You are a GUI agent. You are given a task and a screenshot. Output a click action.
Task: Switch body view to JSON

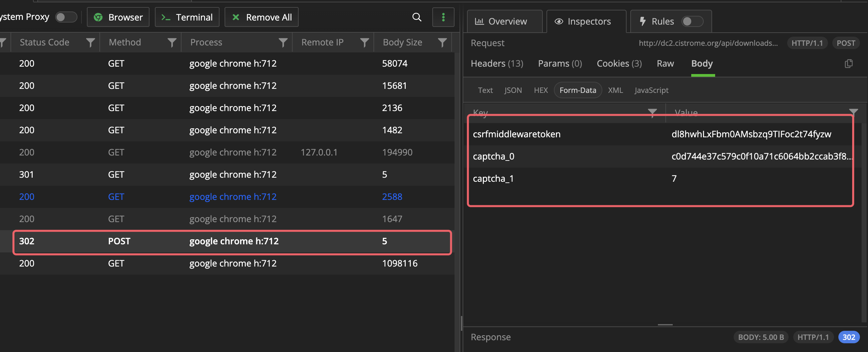[x=513, y=90]
